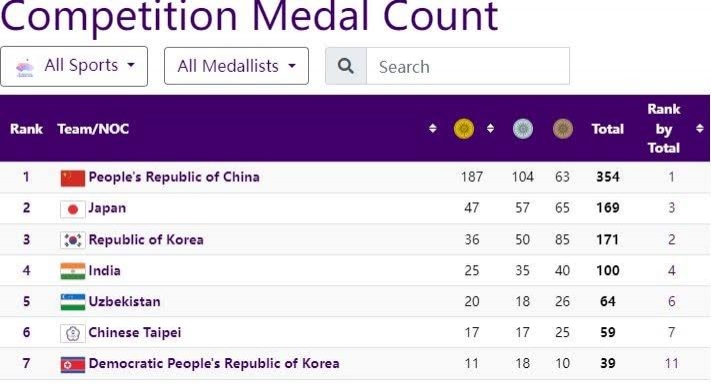Click the India flag icon
The width and height of the screenshot is (711, 385).
[x=73, y=271]
